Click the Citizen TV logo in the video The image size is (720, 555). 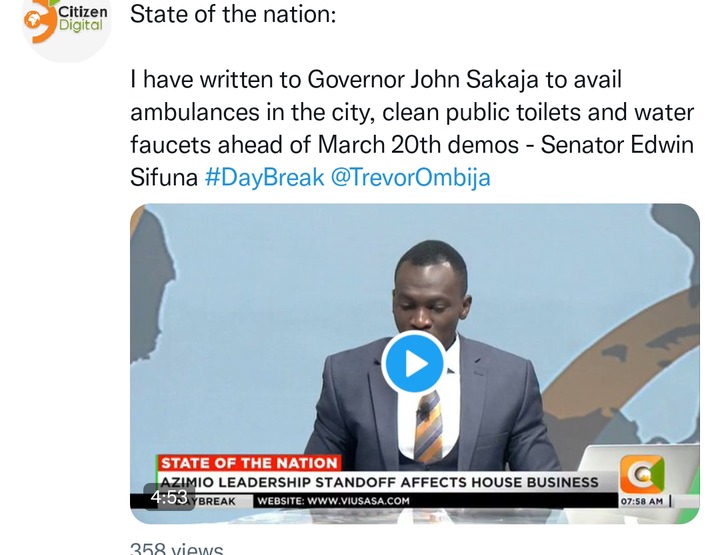[642, 474]
